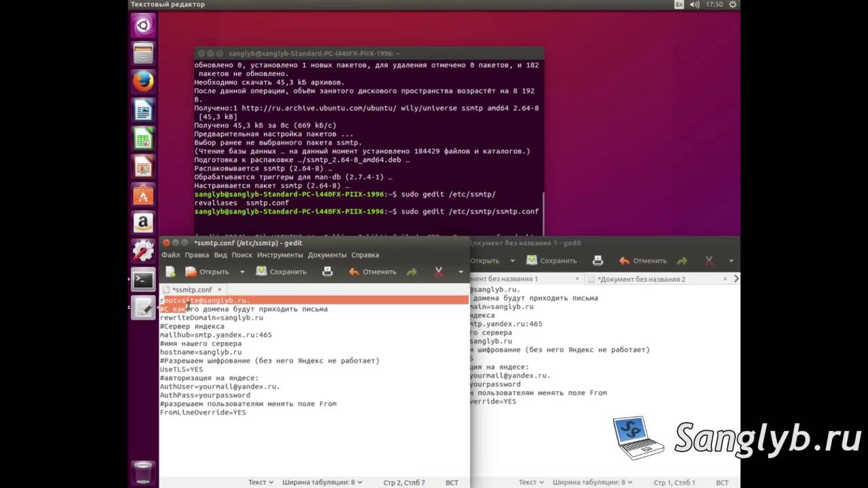Print ssmtp.conf using the printer icon
This screenshot has height=488, width=868.
[x=328, y=272]
